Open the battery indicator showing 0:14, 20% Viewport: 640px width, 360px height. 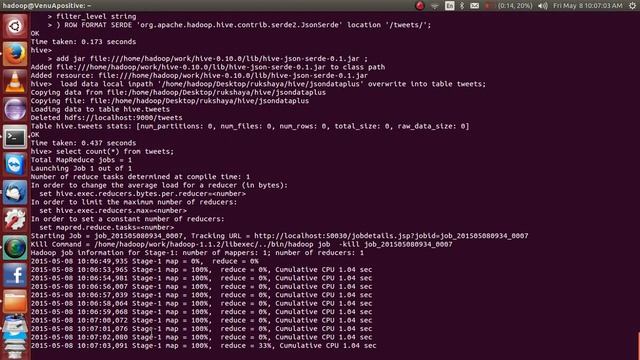point(508,5)
